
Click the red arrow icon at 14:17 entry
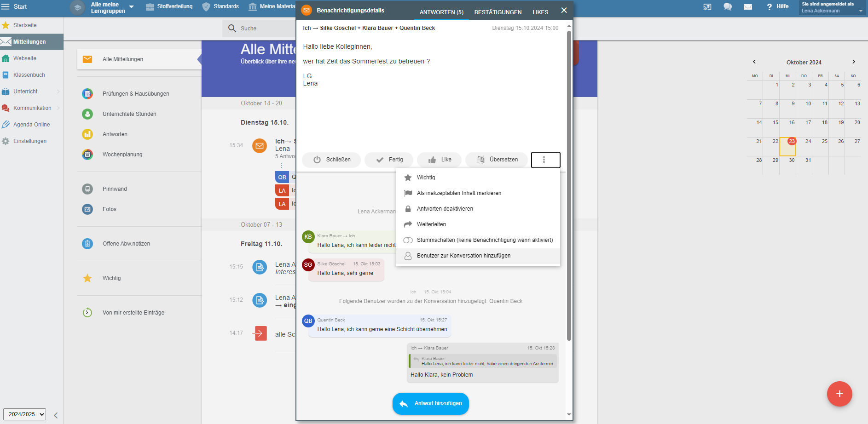(x=260, y=333)
